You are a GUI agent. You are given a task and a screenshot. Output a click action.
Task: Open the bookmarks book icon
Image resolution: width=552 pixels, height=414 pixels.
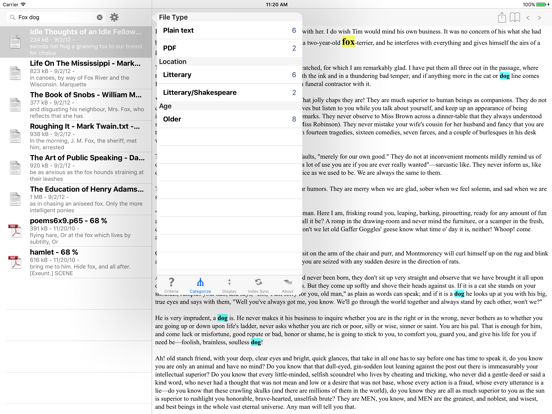pyautogui.click(x=515, y=17)
